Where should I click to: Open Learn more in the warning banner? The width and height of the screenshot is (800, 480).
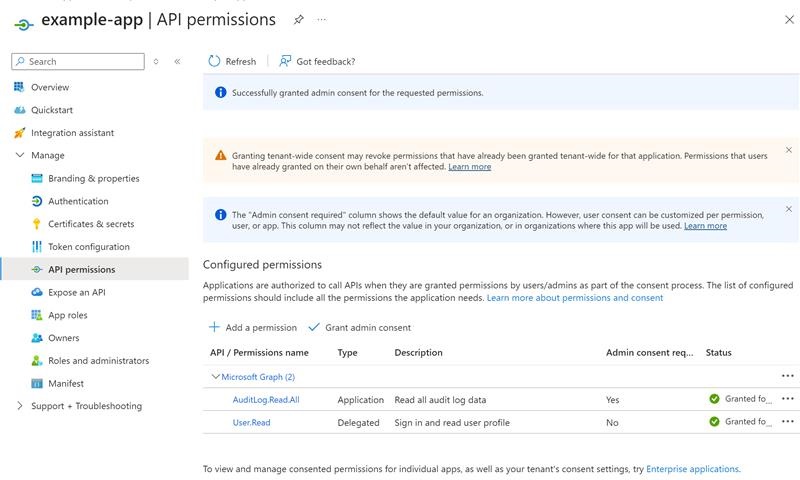point(469,167)
